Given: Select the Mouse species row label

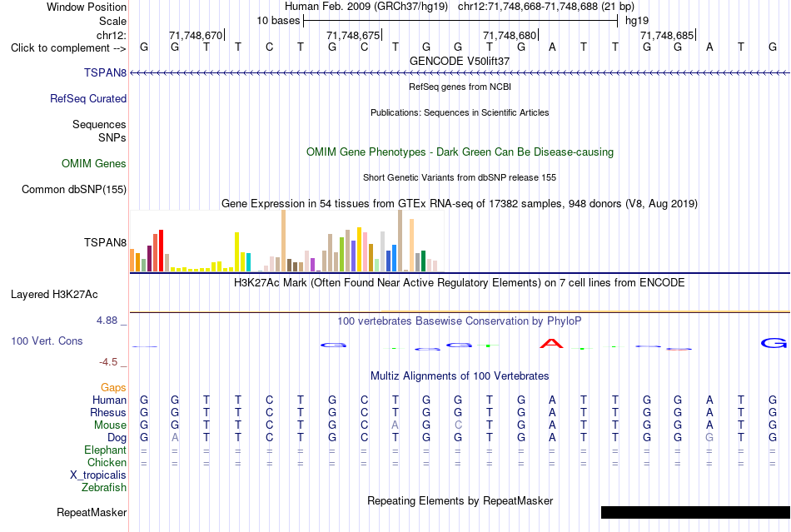Looking at the screenshot, I should [110, 425].
